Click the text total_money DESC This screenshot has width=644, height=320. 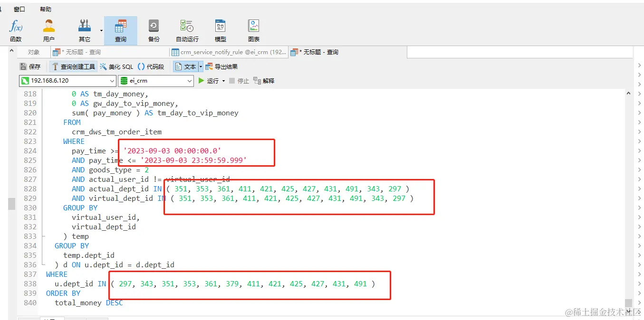click(88, 302)
